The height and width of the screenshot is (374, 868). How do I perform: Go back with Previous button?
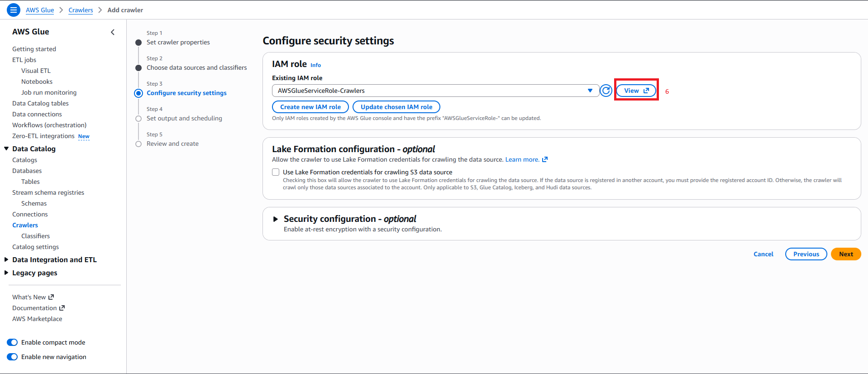(x=806, y=254)
